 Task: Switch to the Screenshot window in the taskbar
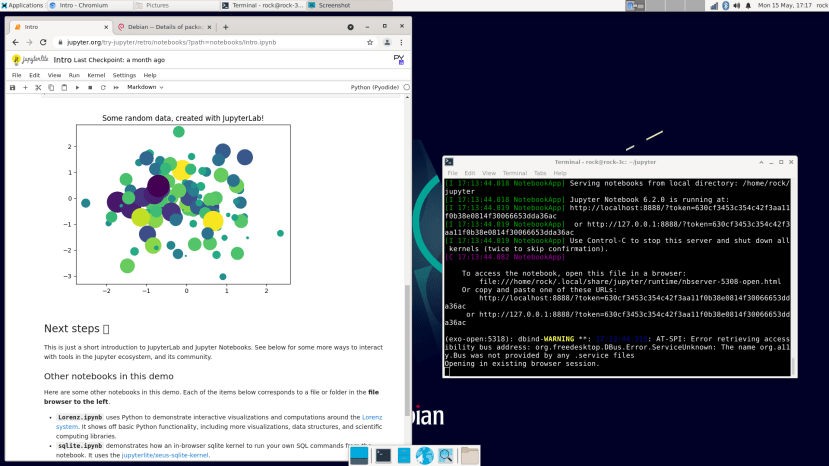(x=349, y=5)
